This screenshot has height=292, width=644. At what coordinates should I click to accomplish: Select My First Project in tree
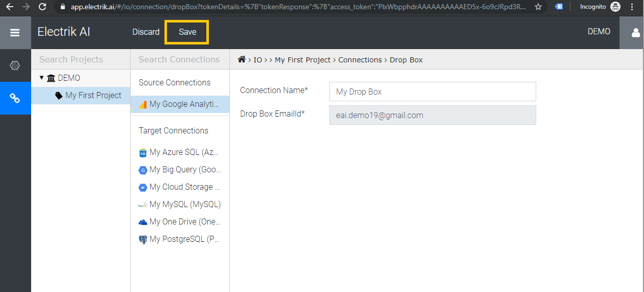93,95
